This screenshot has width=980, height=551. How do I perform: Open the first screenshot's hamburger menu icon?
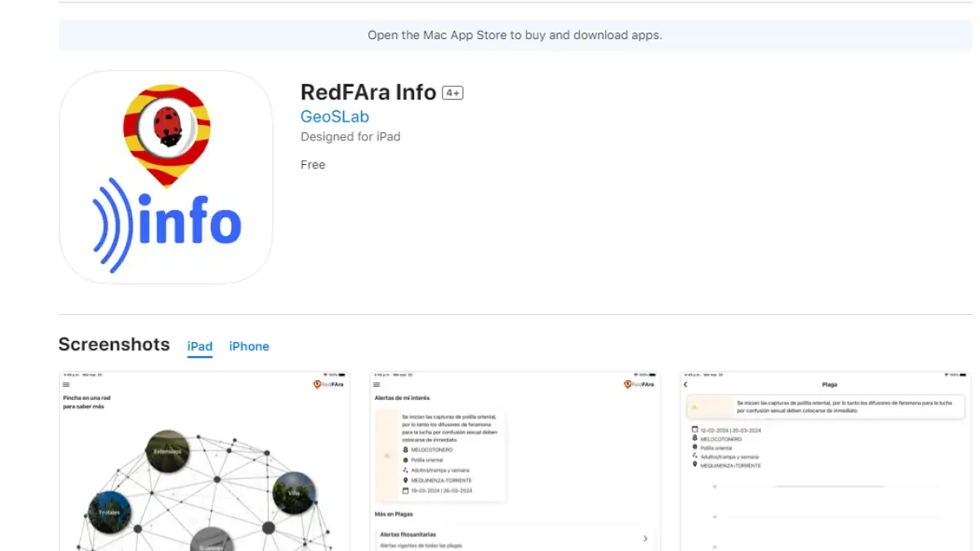(66, 384)
